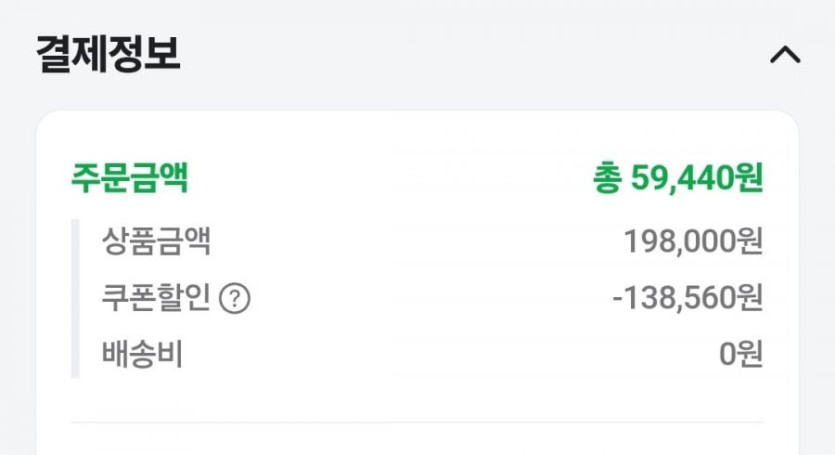
Task: Collapse the 결제정보 section with the chevron
Action: point(785,55)
